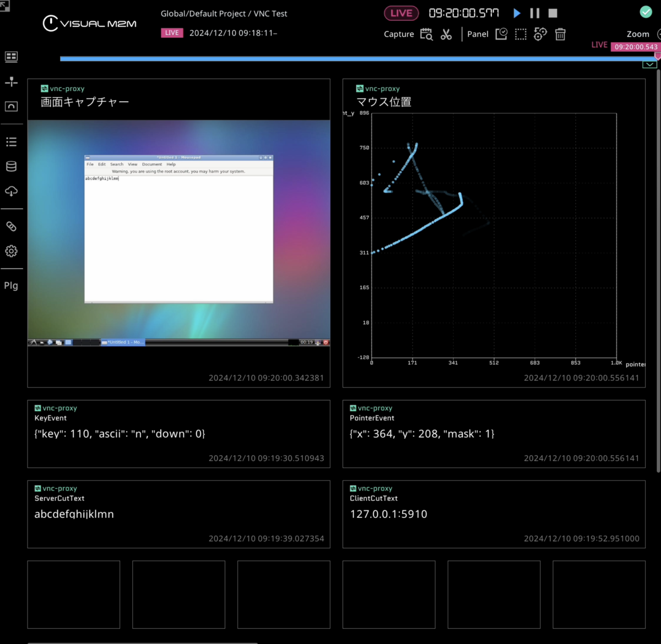
Task: Click Search menu in captured Mousepad window
Action: (117, 164)
